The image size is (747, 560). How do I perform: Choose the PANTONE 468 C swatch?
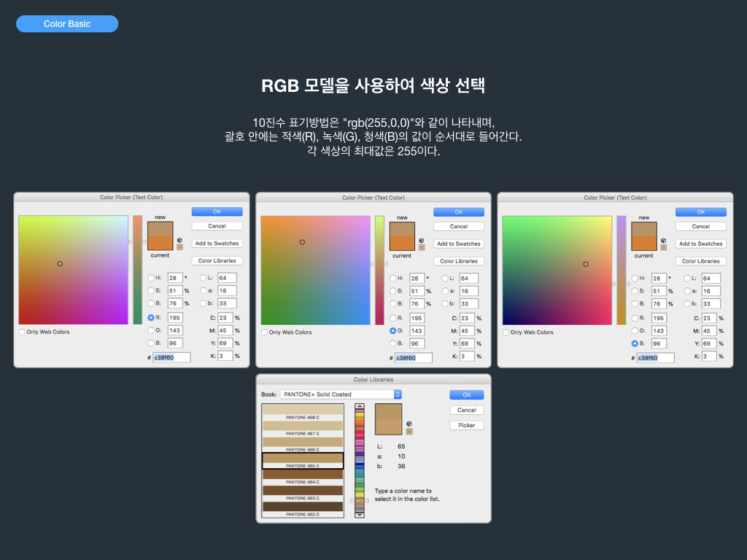[303, 413]
